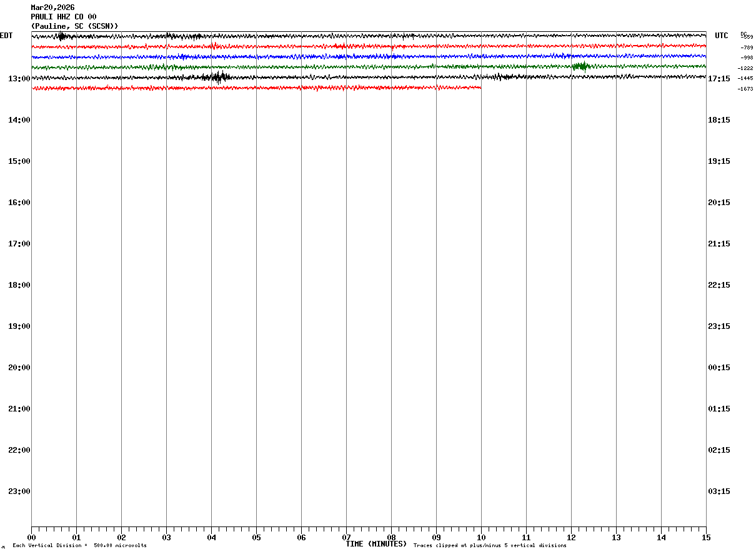Click the DC offset value '-789'

coord(747,48)
